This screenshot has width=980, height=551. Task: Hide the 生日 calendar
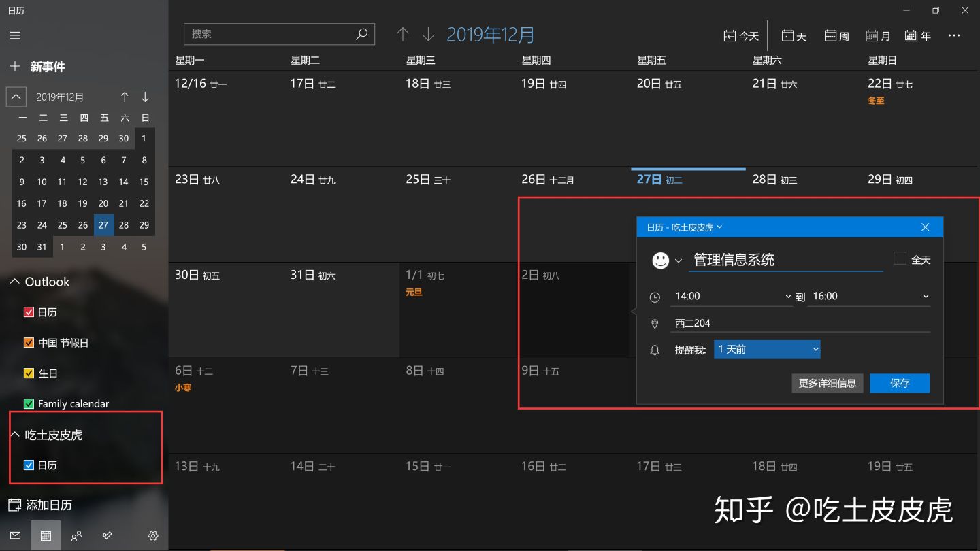(30, 373)
